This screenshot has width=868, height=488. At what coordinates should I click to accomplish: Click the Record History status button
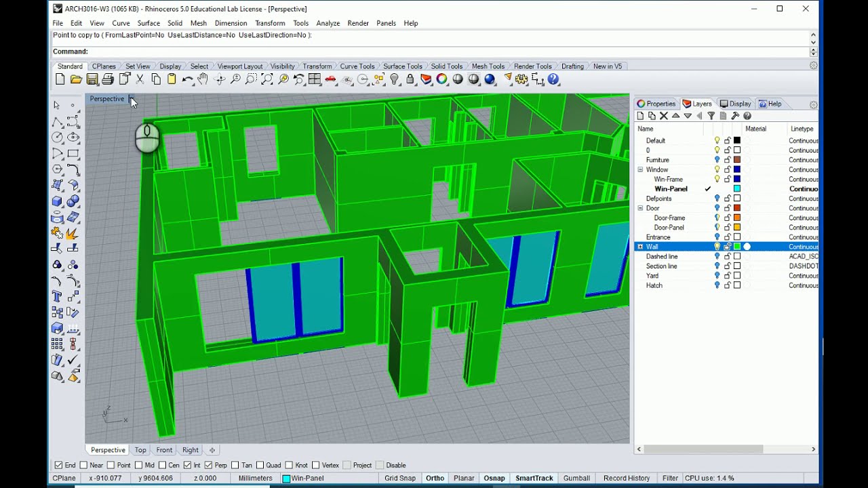point(627,479)
